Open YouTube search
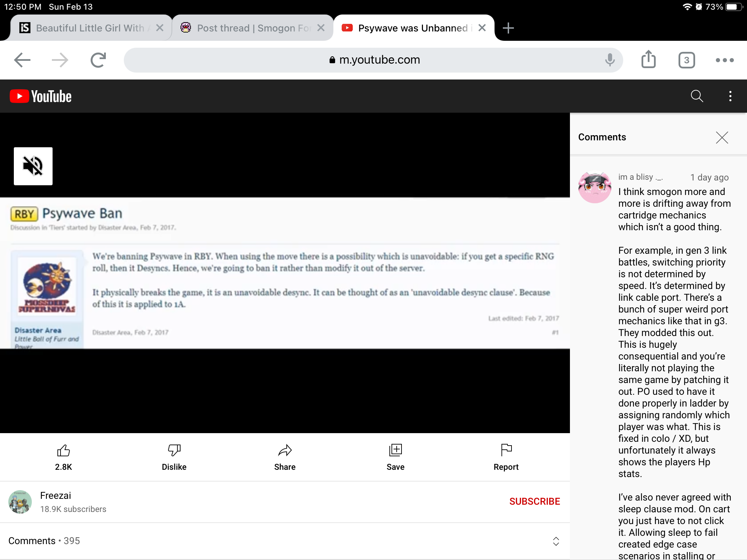 [697, 96]
